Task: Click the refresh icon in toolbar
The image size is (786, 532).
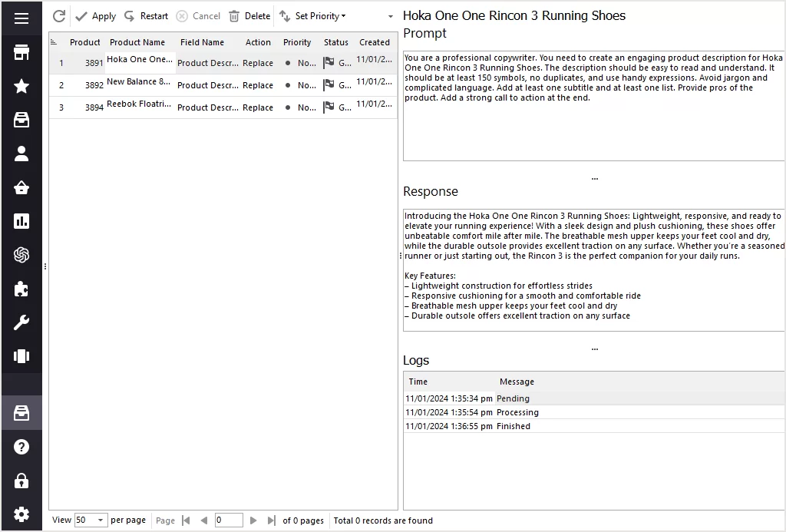Action: pyautogui.click(x=59, y=16)
